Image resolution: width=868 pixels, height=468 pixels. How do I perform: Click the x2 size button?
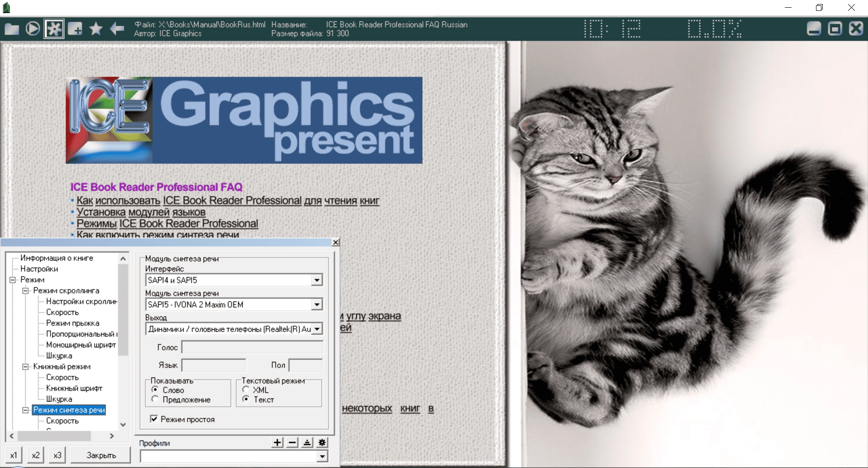[x=36, y=455]
